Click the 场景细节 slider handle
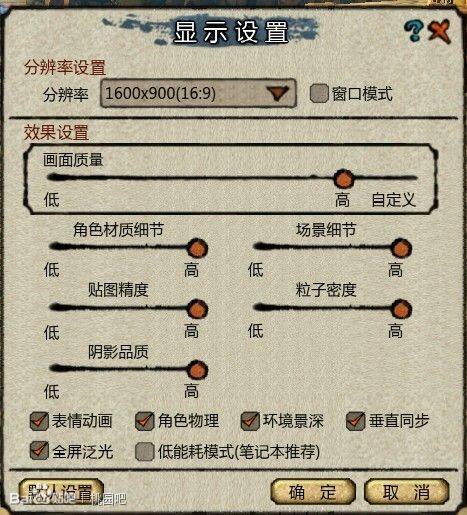Viewport: 467px width, 515px height. tap(401, 248)
